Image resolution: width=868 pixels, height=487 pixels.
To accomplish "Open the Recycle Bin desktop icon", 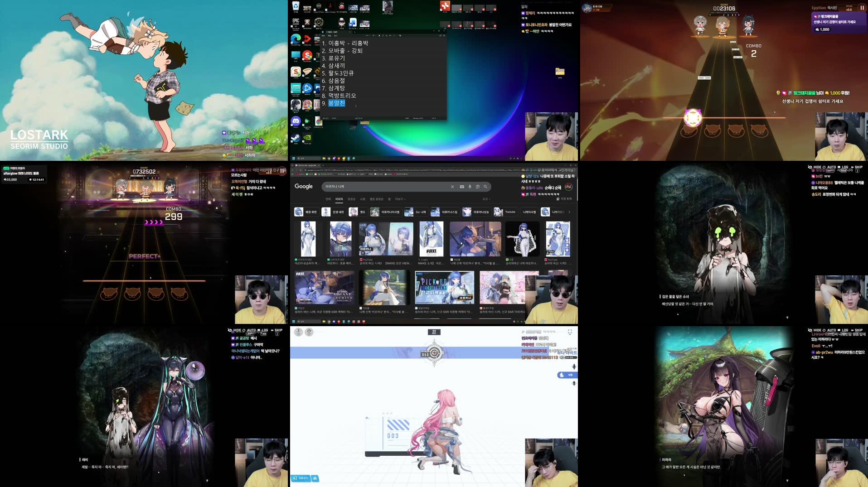I will point(296,6).
